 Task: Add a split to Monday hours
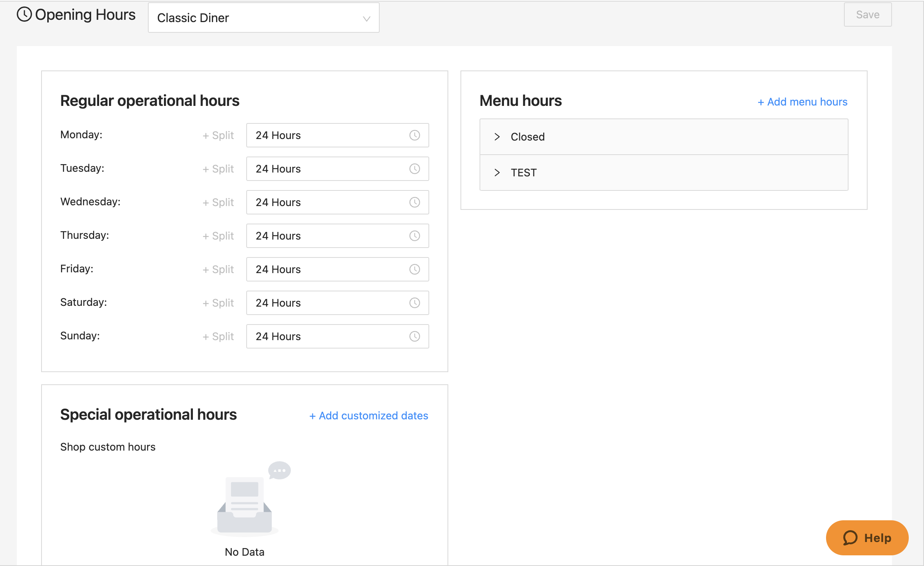coord(218,136)
